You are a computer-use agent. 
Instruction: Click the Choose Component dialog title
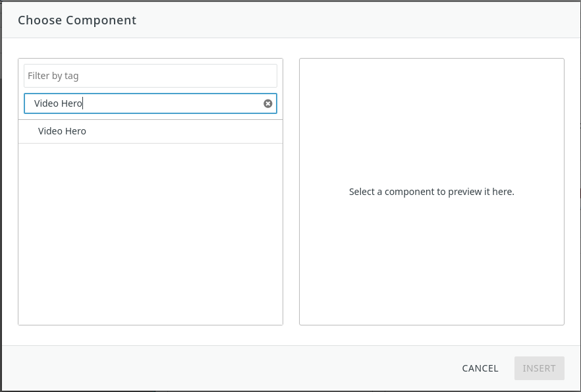pos(77,20)
